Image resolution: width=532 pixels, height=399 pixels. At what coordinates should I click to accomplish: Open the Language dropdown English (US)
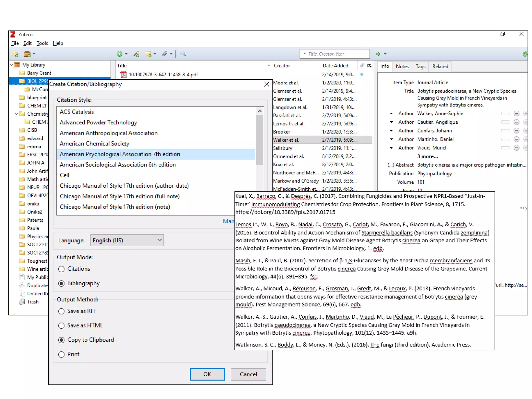click(127, 240)
